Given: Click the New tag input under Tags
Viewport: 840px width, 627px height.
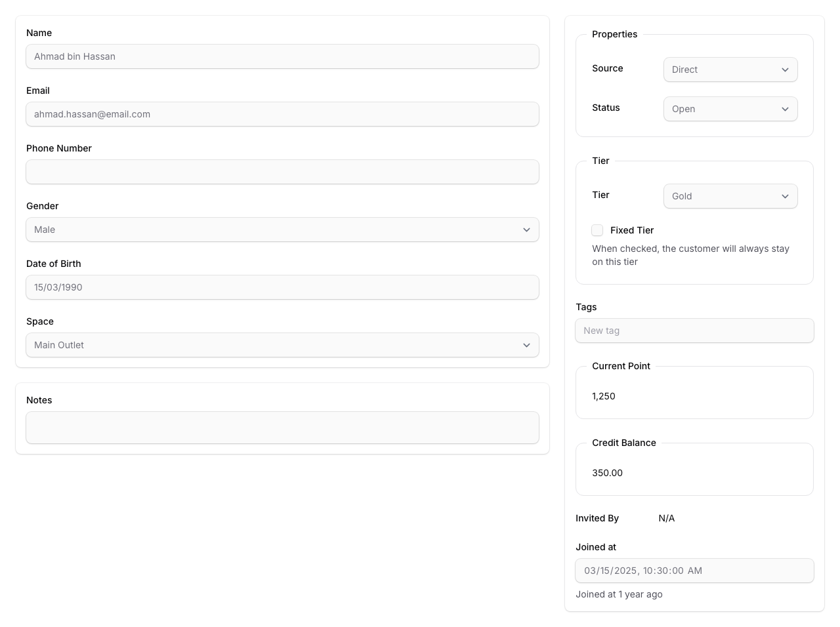Looking at the screenshot, I should coord(694,331).
